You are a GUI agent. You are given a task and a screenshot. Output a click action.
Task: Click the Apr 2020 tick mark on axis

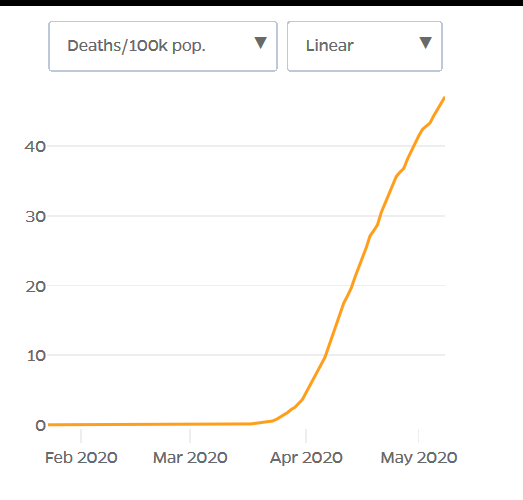pyautogui.click(x=306, y=436)
